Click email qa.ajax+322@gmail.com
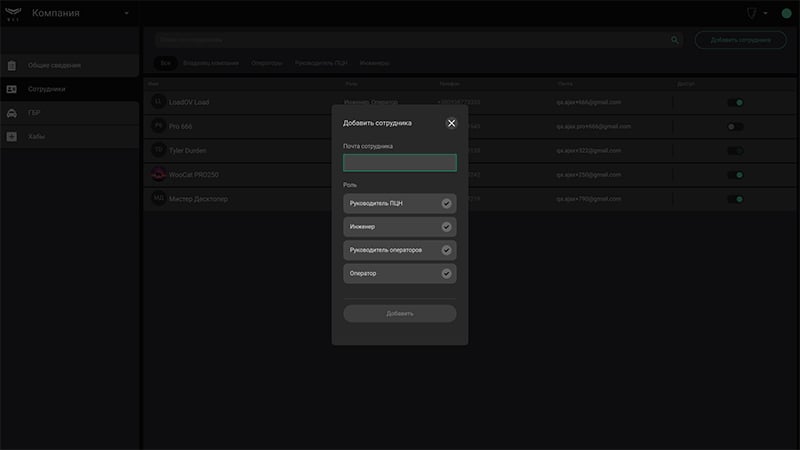Screen dimensions: 800x450 point(588,151)
